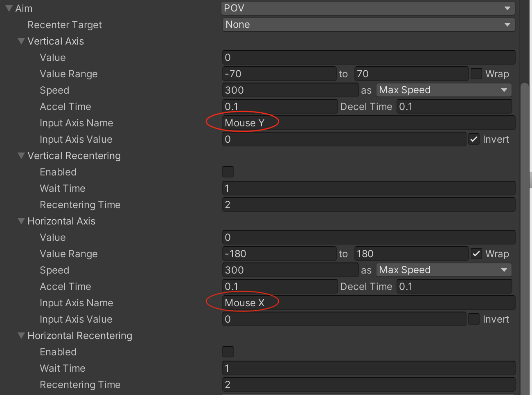532x395 pixels.
Task: Click the Vertical Axis Speed field
Action: [290, 90]
